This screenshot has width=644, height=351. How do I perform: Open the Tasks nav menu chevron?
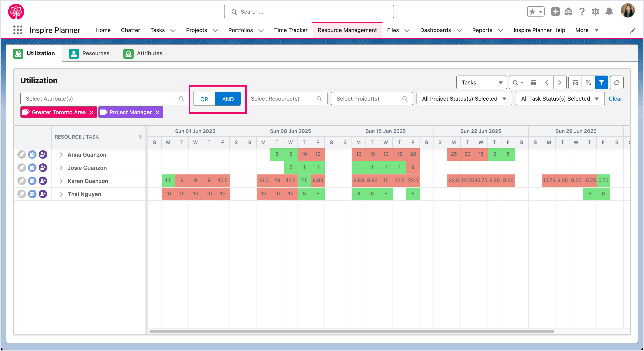coord(172,31)
